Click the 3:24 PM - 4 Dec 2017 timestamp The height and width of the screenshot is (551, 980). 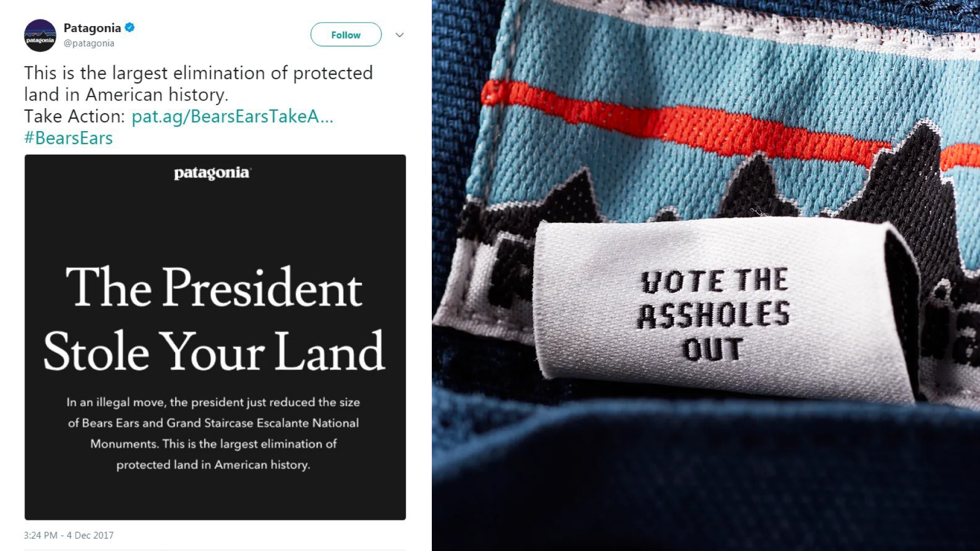(68, 535)
